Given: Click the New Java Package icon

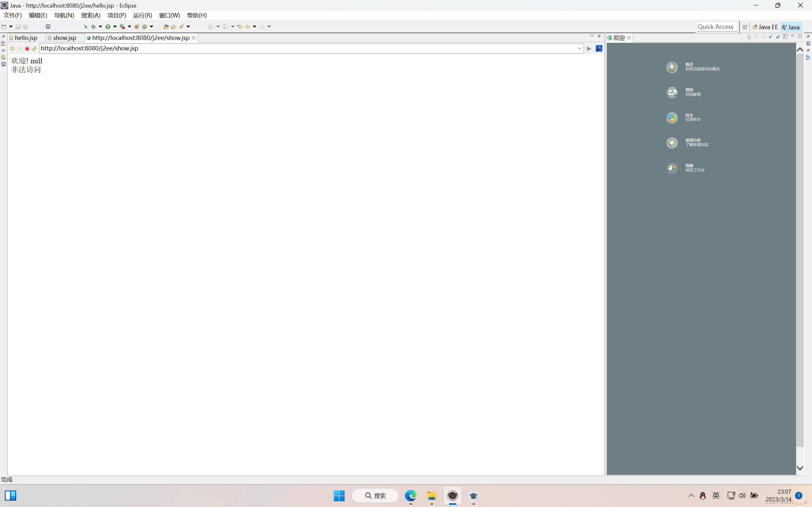Looking at the screenshot, I should pyautogui.click(x=137, y=27).
